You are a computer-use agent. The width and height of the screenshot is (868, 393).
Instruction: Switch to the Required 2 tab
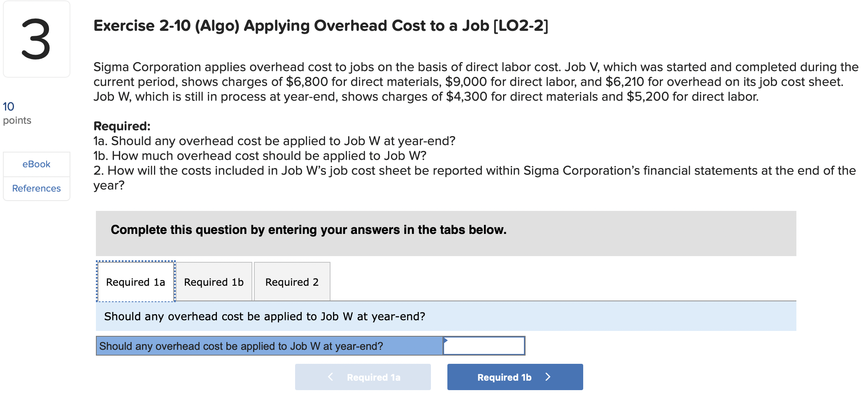click(x=291, y=282)
